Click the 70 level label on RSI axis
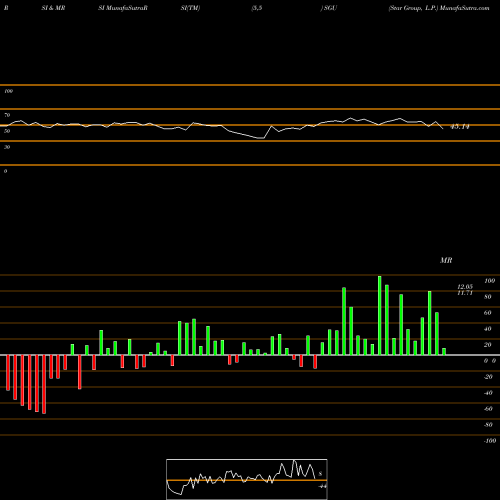500x500 pixels. tap(7, 115)
